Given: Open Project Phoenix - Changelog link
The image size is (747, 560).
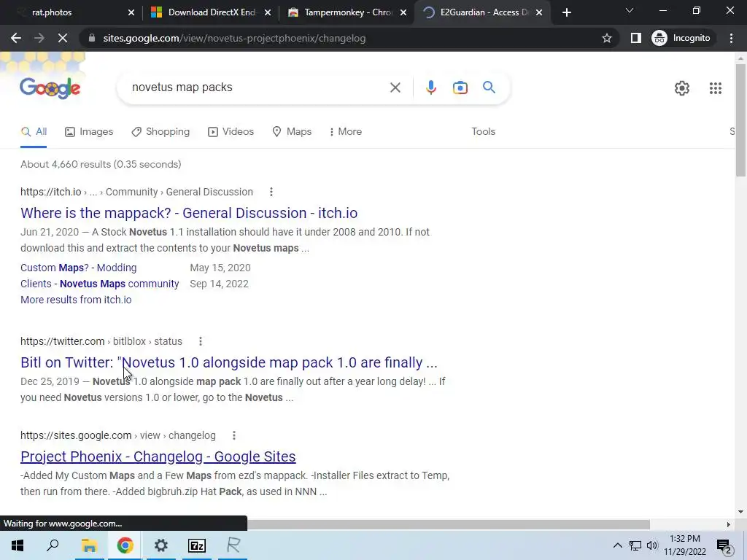Looking at the screenshot, I should tap(158, 456).
